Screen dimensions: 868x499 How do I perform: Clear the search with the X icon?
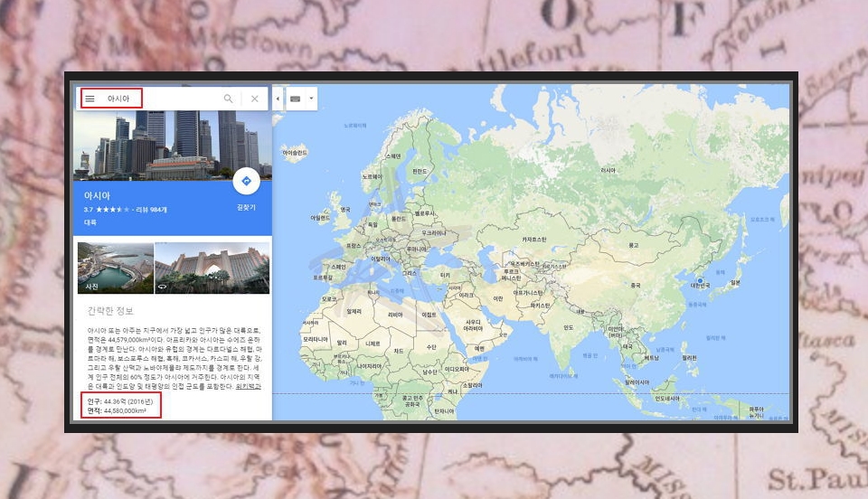point(255,99)
